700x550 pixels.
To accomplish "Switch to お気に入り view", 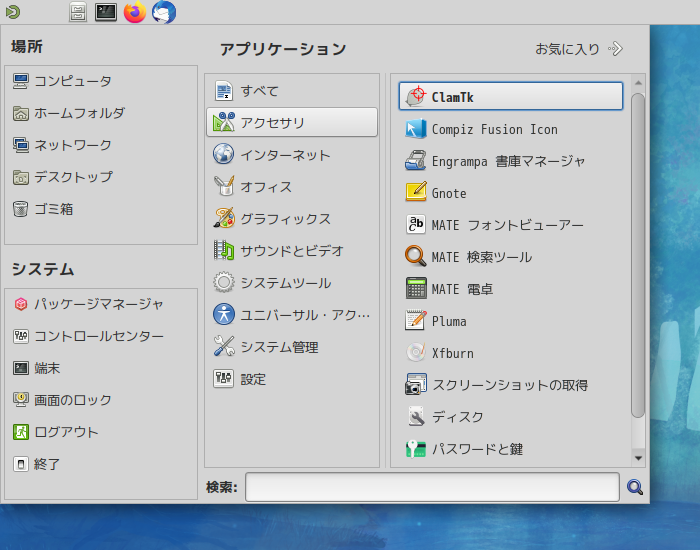I will tap(579, 49).
